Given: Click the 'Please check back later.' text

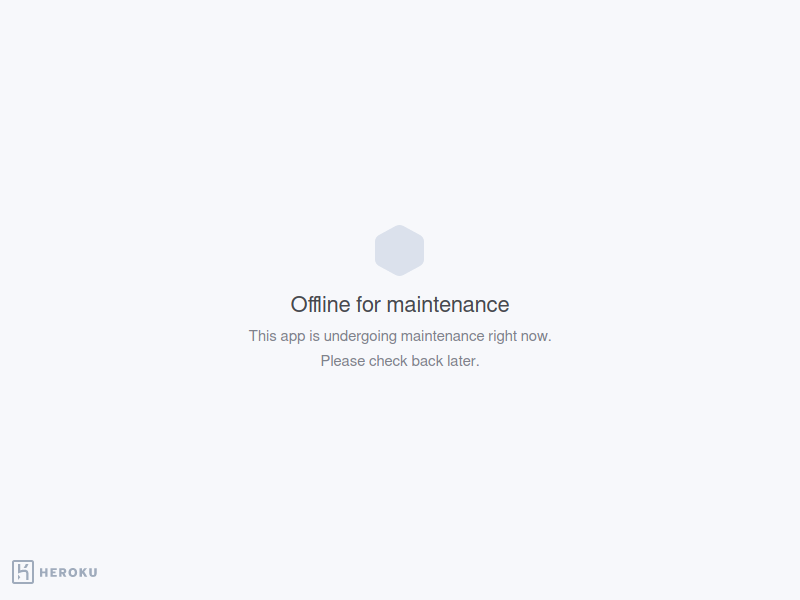Looking at the screenshot, I should (x=400, y=361).
